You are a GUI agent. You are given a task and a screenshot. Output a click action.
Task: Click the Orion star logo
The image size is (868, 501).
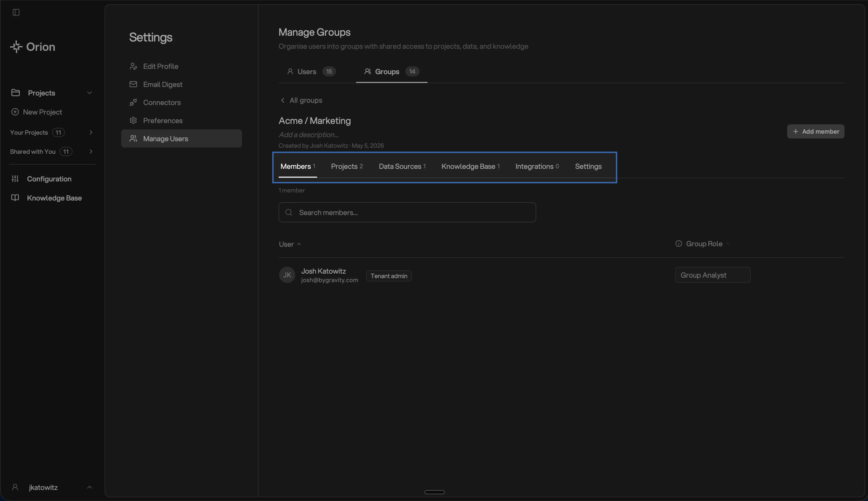[x=16, y=46]
